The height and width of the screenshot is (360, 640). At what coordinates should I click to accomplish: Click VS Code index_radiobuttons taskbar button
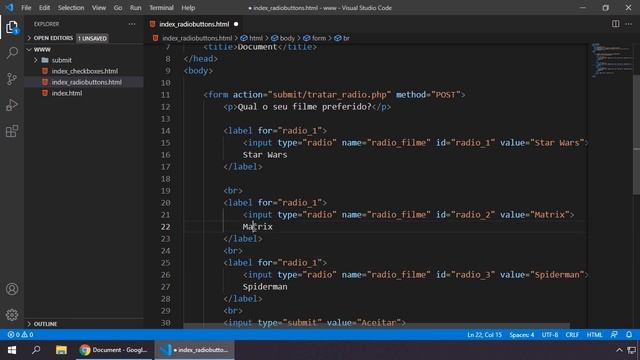click(x=195, y=350)
